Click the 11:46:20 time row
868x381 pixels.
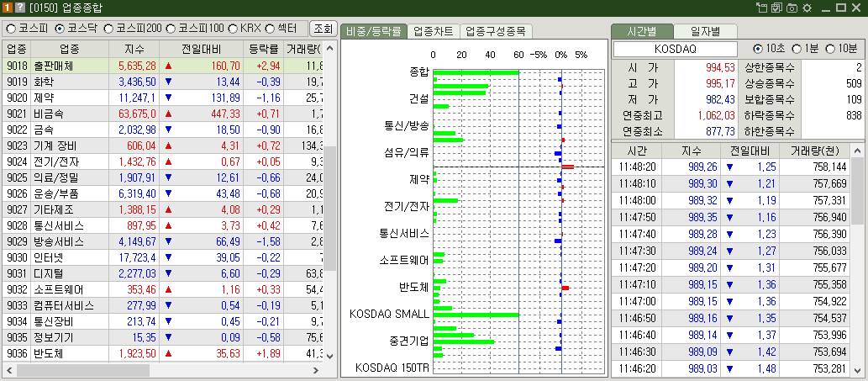point(731,368)
